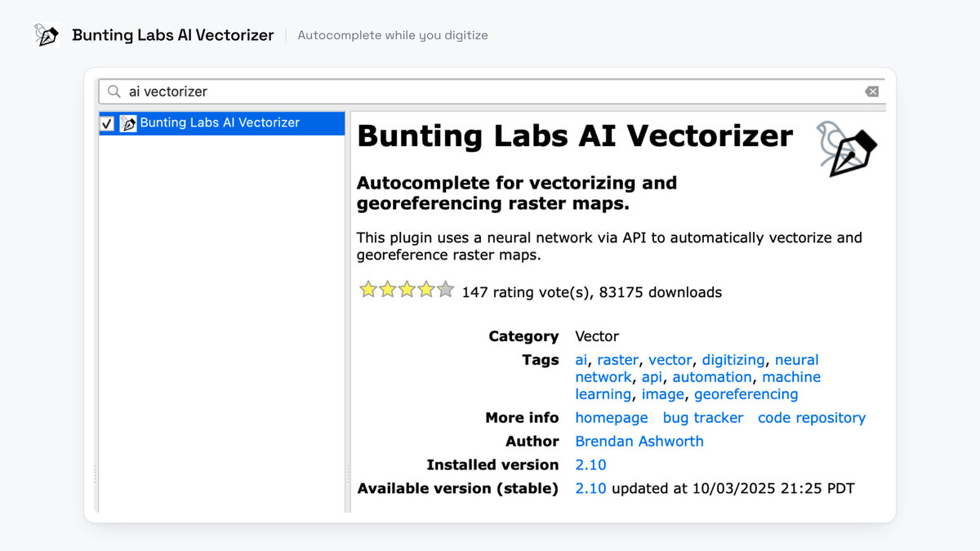Click the 'Autocomplete while you digitize' tagline

(x=393, y=35)
